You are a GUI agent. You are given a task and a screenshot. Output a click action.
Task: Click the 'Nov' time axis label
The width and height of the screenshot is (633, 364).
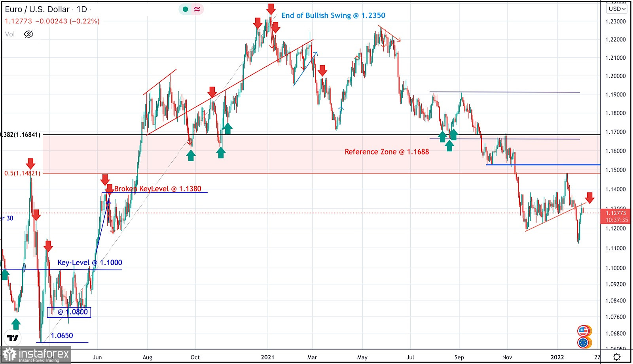click(x=507, y=357)
